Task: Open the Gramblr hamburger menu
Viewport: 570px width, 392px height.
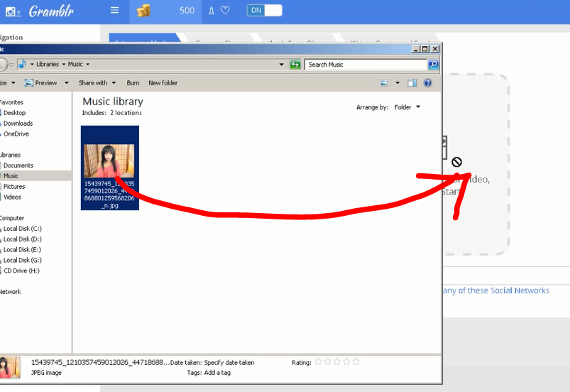Action: pos(114,10)
